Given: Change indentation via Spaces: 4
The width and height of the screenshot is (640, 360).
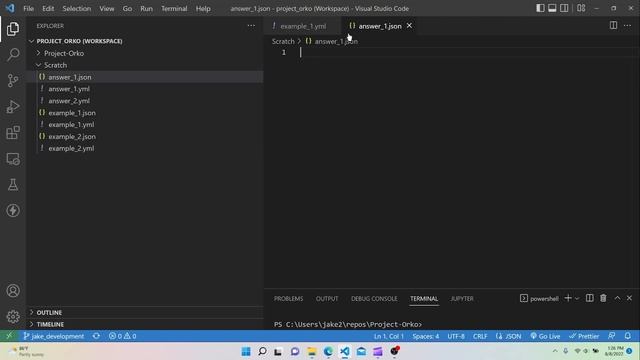Looking at the screenshot, I should 426,336.
